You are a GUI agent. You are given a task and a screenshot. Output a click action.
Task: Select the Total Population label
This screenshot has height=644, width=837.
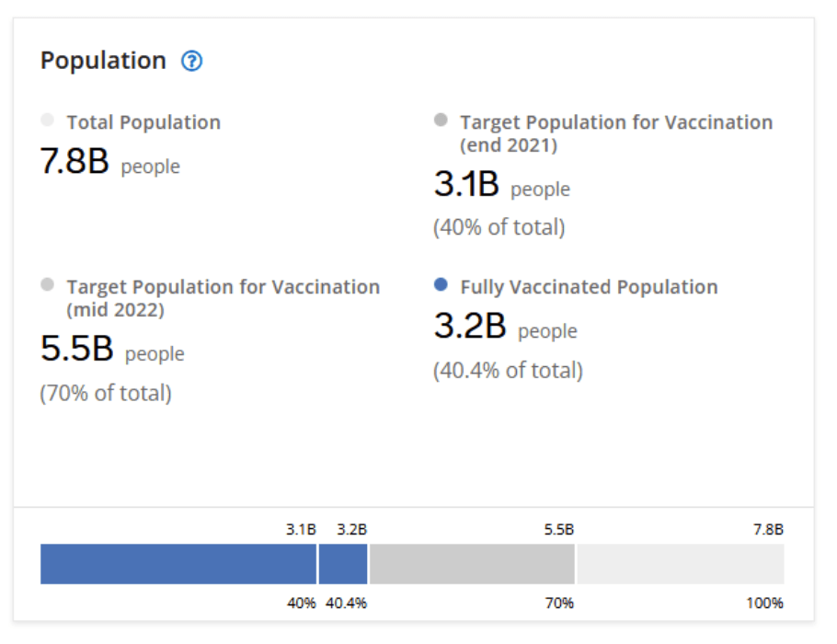coord(143,122)
